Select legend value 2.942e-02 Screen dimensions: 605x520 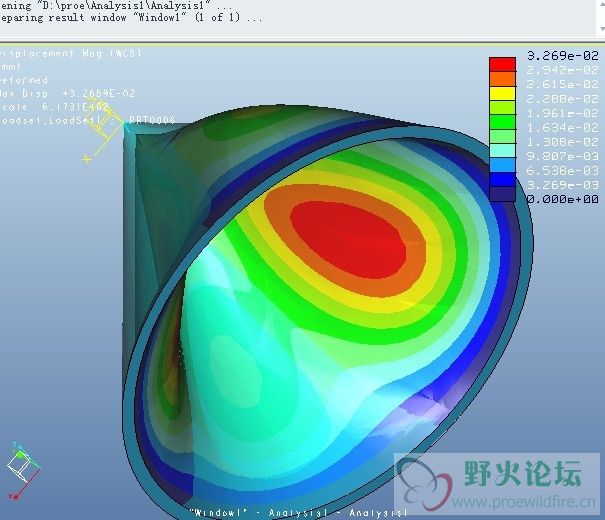click(563, 70)
